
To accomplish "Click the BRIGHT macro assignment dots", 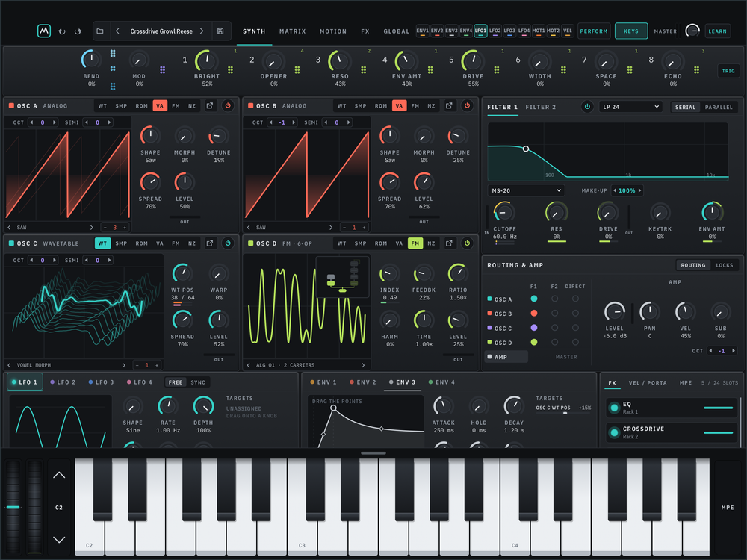I will click(x=230, y=70).
